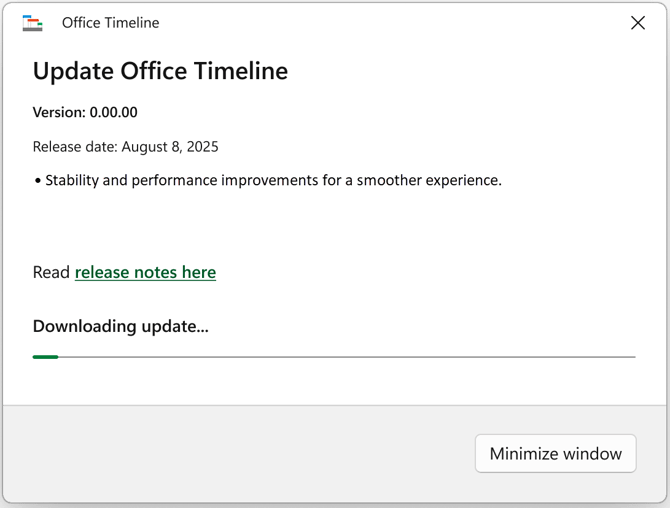Click the bold Version label

[59, 112]
